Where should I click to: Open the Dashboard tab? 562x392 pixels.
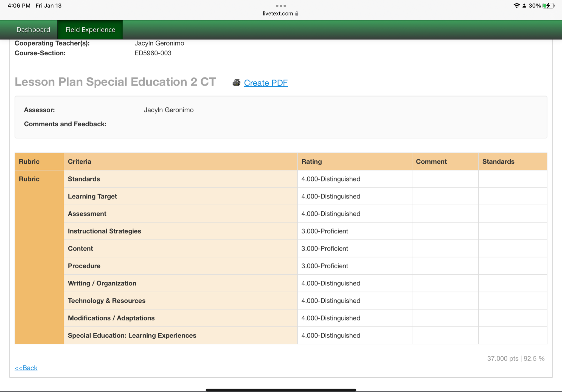click(33, 30)
